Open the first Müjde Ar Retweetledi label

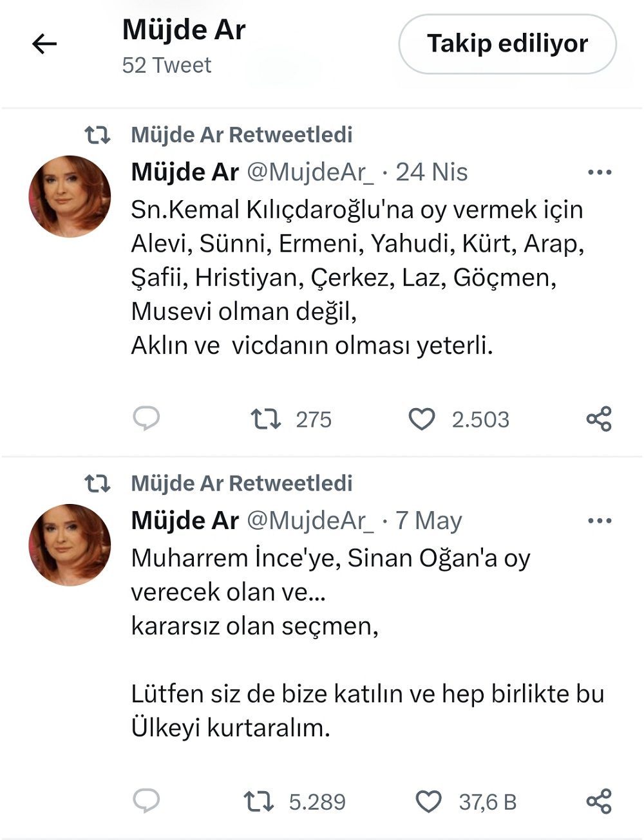tap(241, 135)
